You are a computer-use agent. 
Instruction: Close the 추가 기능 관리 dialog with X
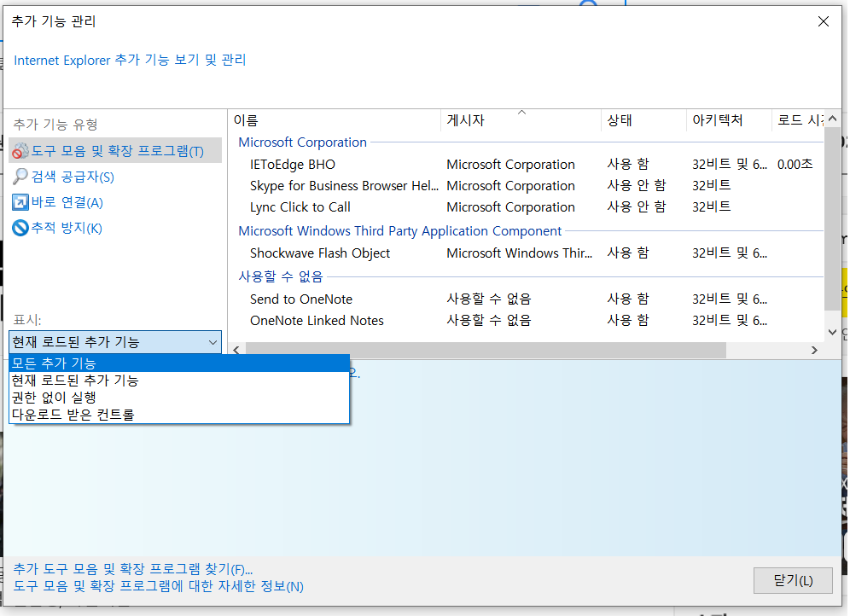point(824,21)
